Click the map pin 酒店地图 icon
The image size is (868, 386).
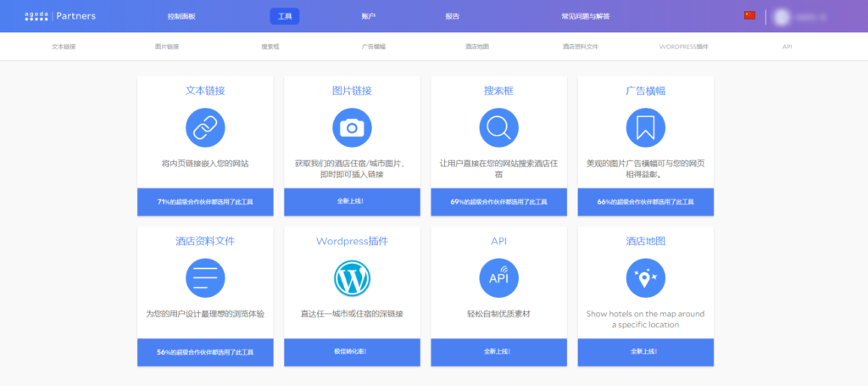645,277
